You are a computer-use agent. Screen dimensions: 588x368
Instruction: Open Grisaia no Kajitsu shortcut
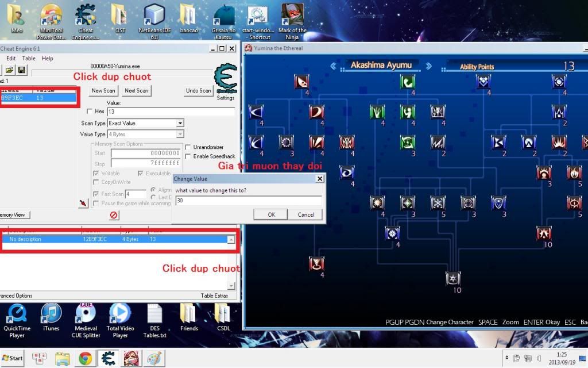(223, 22)
